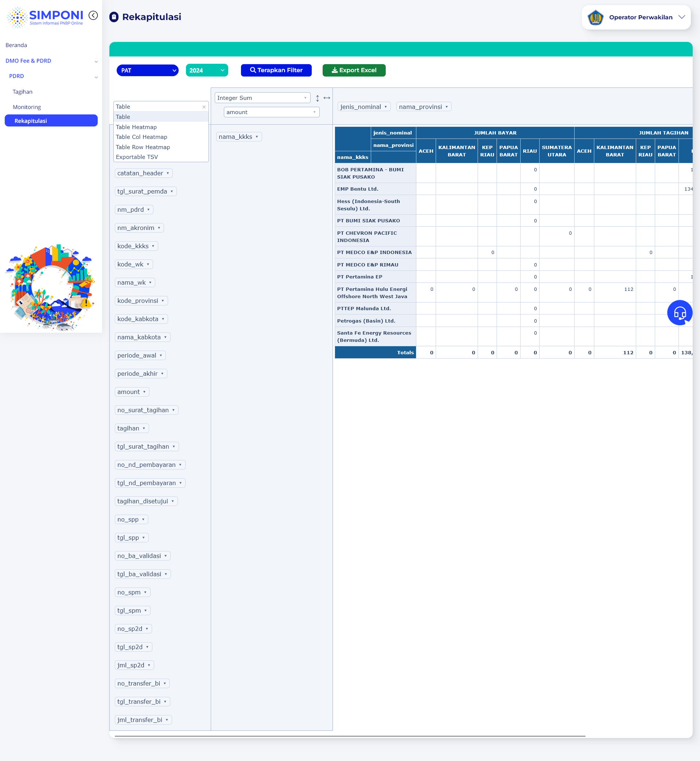Open kode_kabkota attribute filter
Viewport: 700px width, 761px height.
tap(163, 319)
